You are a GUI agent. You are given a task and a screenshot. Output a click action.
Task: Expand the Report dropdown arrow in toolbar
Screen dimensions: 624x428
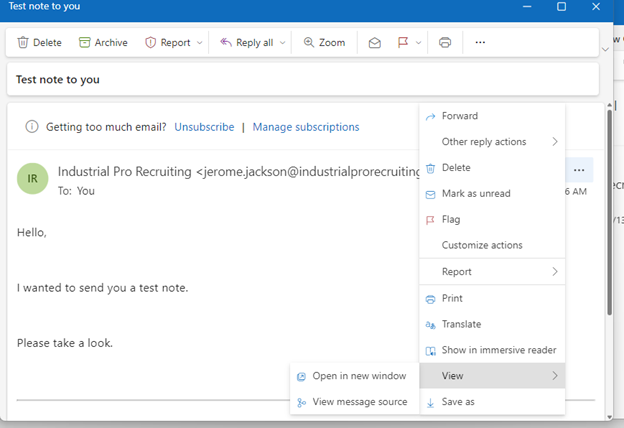(x=200, y=43)
